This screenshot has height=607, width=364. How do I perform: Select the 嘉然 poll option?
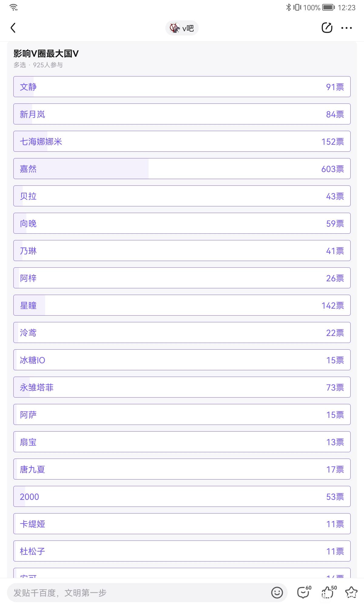[182, 169]
